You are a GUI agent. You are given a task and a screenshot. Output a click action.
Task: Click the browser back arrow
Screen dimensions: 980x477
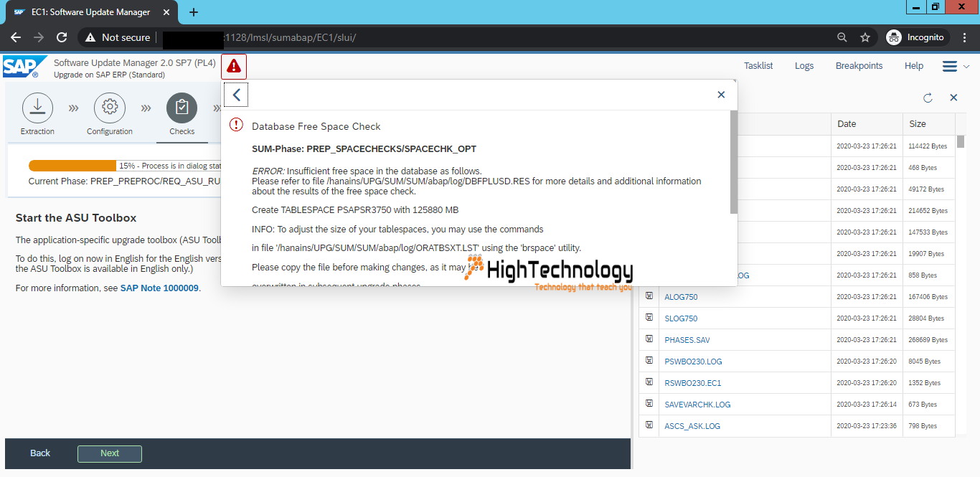(16, 37)
